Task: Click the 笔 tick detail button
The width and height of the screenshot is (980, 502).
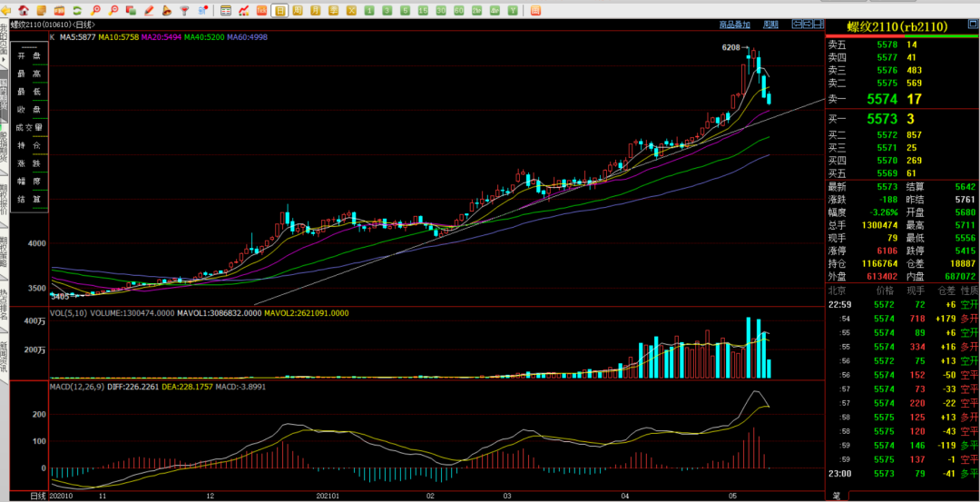Action: point(835,496)
